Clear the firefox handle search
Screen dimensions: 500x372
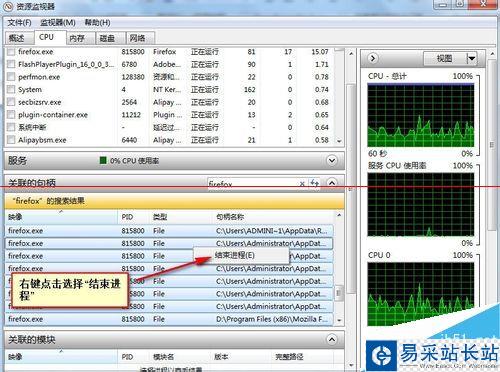(302, 184)
